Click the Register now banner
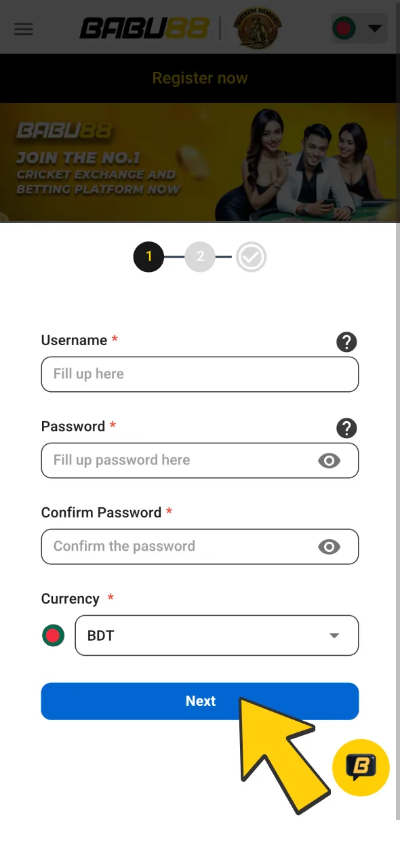 (x=200, y=78)
